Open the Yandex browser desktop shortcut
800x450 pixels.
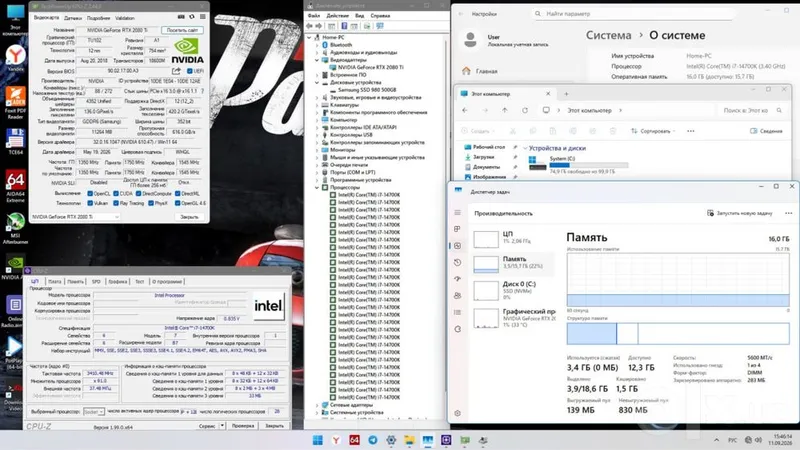(15, 57)
